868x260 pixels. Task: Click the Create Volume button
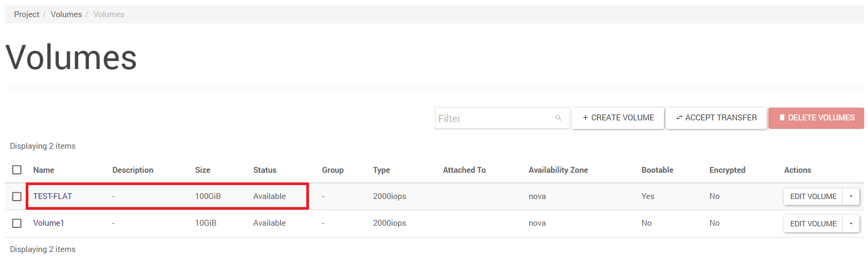click(618, 118)
